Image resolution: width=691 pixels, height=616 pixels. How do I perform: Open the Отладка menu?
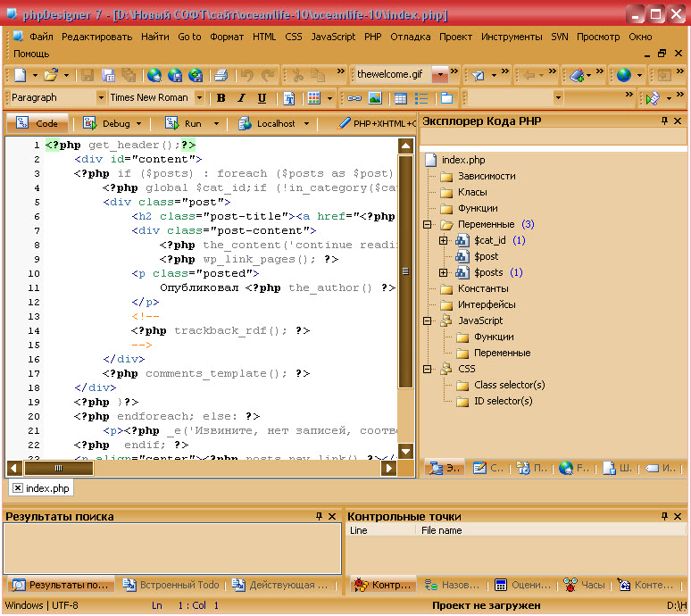[x=410, y=37]
